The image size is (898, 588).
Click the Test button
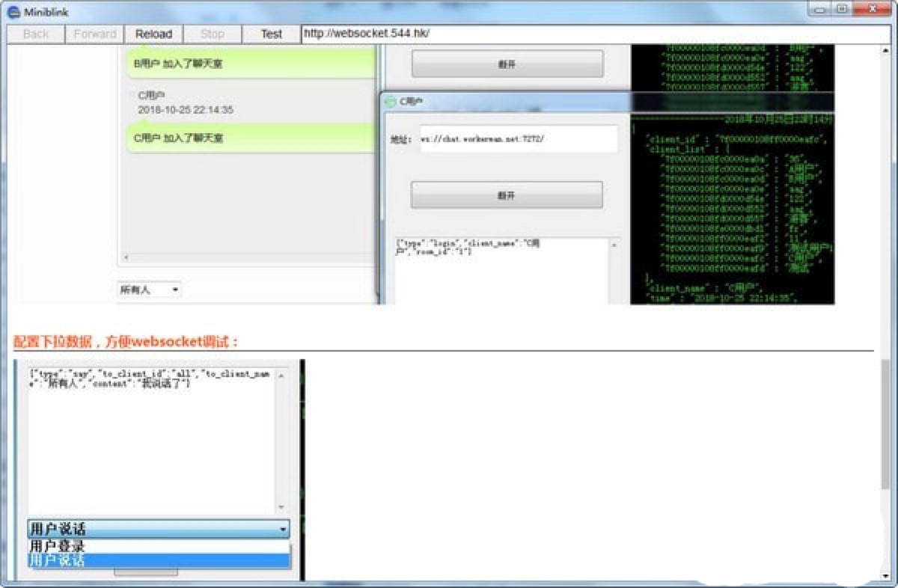(x=272, y=34)
